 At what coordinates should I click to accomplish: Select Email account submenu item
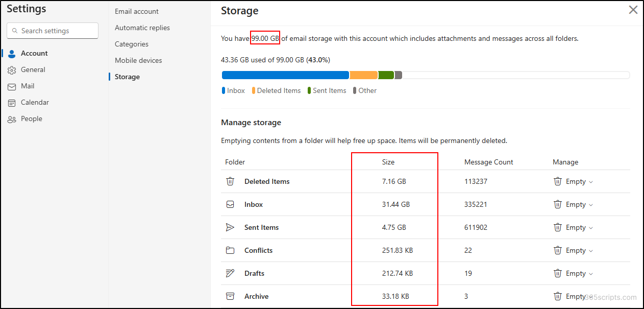click(x=136, y=11)
